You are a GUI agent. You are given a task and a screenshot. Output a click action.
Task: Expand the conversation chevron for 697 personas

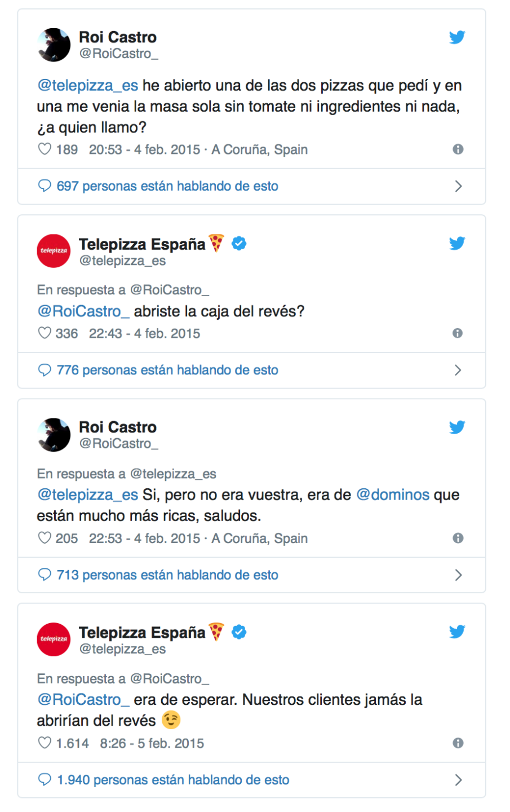coord(458,186)
